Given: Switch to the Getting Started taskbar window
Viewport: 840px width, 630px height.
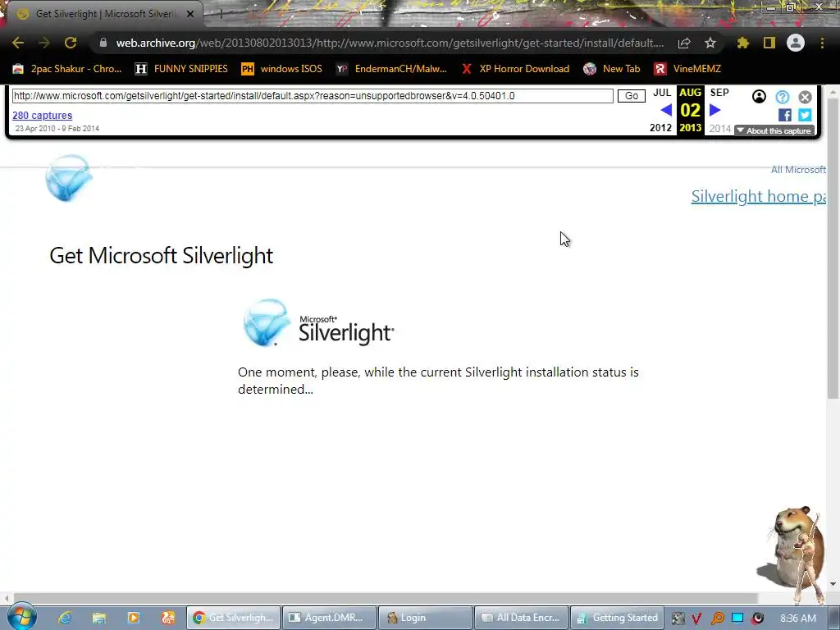Looking at the screenshot, I should pos(617,618).
